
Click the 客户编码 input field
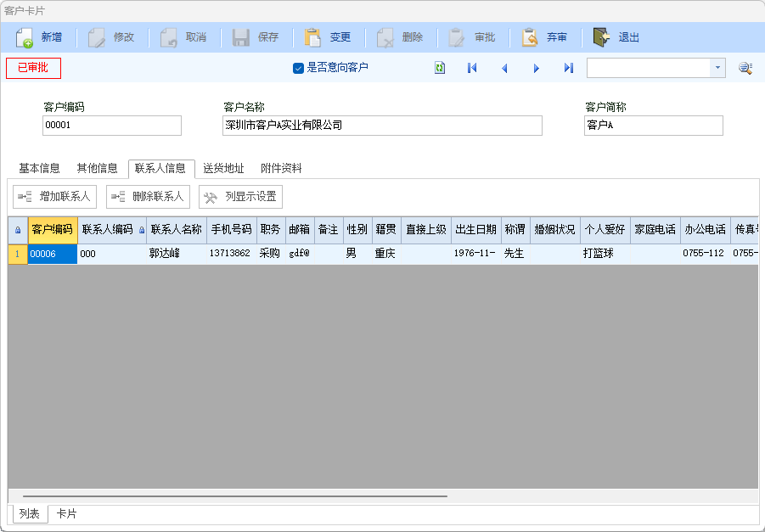pos(112,126)
